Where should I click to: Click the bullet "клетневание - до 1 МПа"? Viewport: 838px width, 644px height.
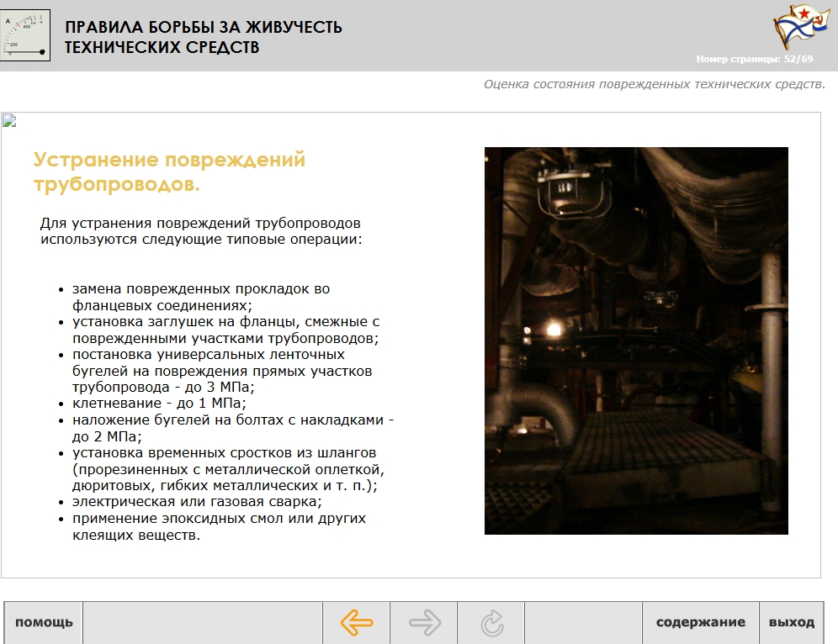click(159, 403)
